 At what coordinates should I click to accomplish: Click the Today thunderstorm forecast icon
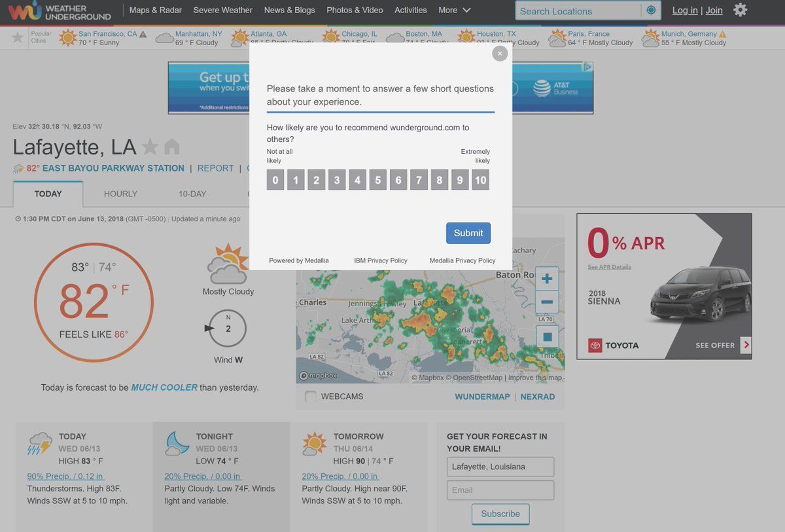click(x=41, y=444)
